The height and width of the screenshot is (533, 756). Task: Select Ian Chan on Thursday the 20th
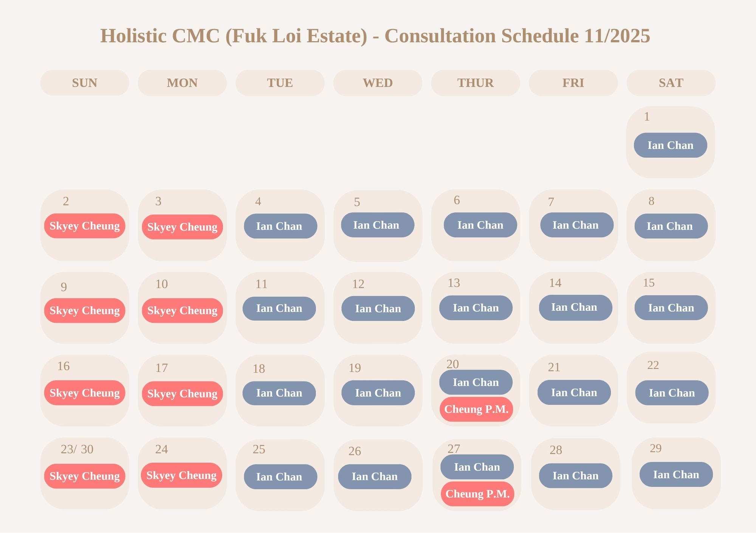point(476,382)
